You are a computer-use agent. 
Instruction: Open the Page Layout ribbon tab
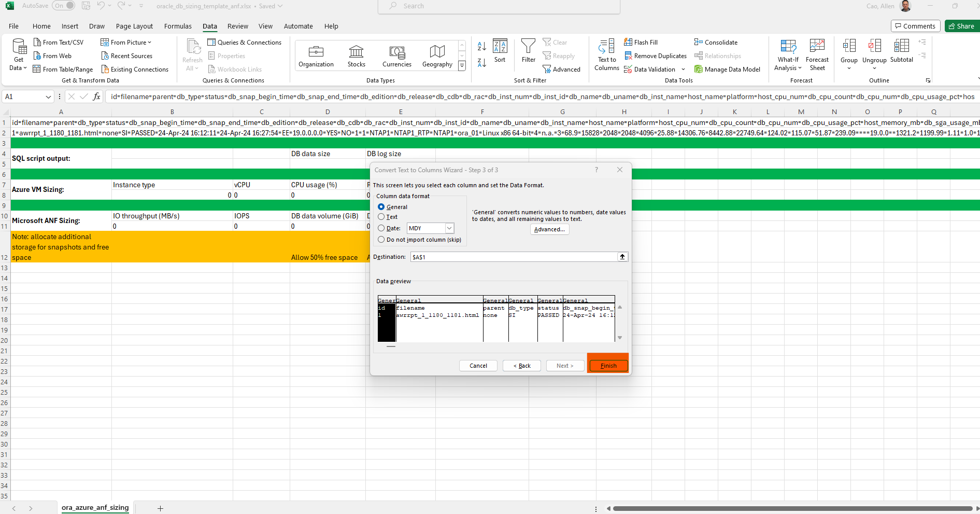point(134,26)
